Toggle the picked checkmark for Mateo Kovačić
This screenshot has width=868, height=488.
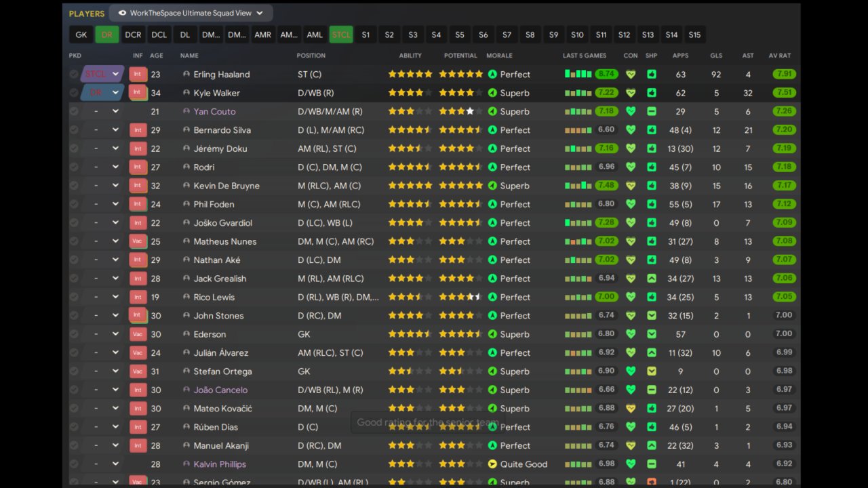click(74, 408)
